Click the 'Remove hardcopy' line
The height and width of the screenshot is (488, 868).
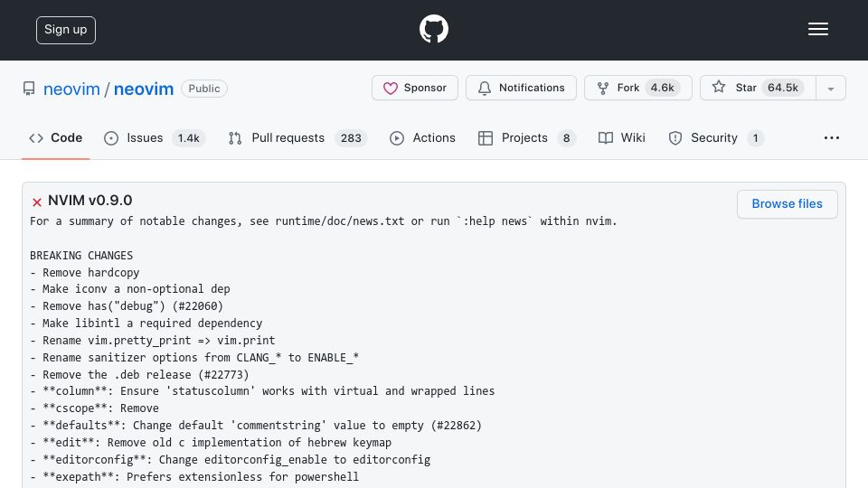pyautogui.click(x=85, y=273)
